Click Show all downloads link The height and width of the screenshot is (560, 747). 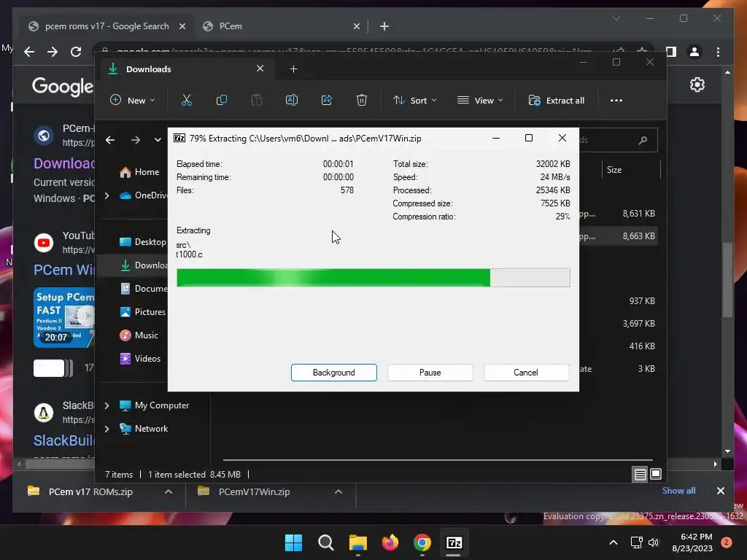click(678, 491)
